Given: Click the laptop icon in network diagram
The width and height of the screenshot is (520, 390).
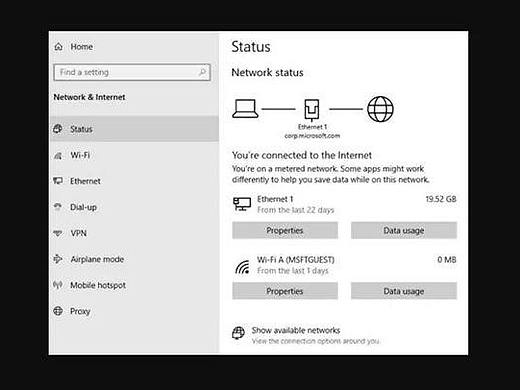Looking at the screenshot, I should (245, 109).
